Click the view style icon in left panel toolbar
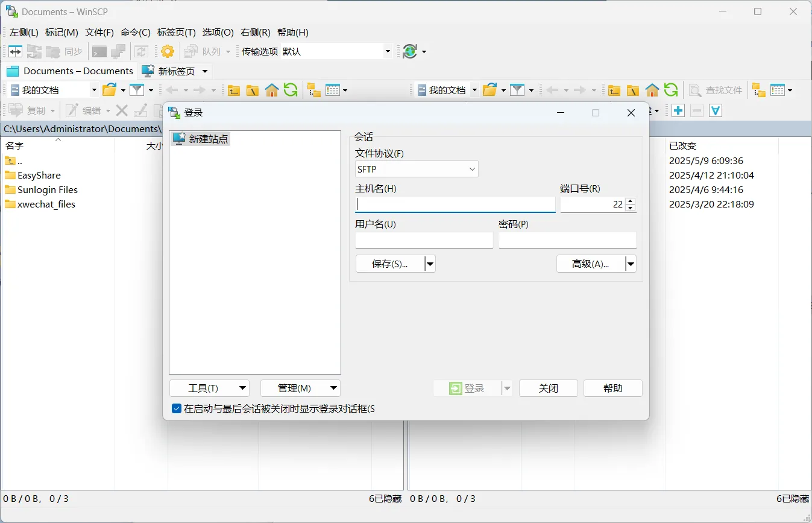812x523 pixels. tap(333, 90)
